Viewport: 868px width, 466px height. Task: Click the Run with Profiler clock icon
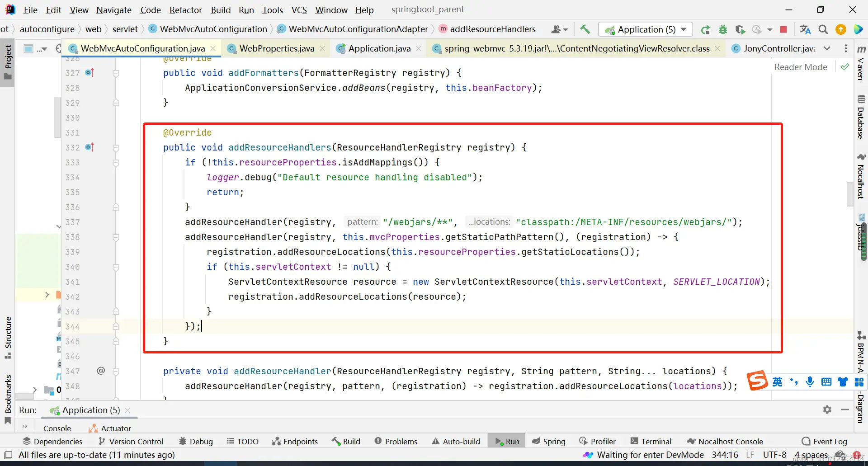(x=757, y=30)
